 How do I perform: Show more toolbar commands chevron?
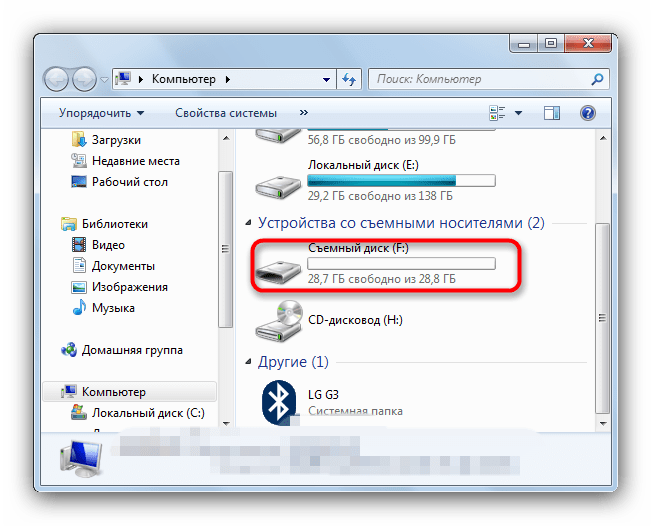click(304, 113)
